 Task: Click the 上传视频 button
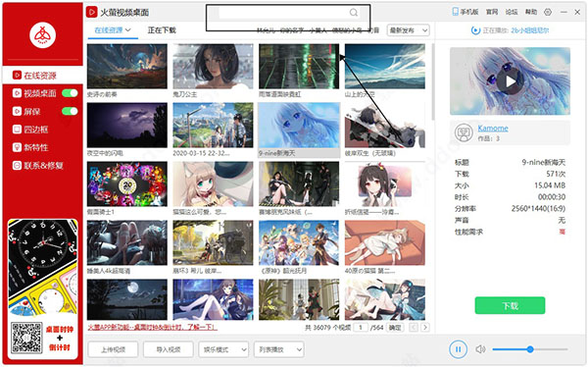click(x=113, y=349)
